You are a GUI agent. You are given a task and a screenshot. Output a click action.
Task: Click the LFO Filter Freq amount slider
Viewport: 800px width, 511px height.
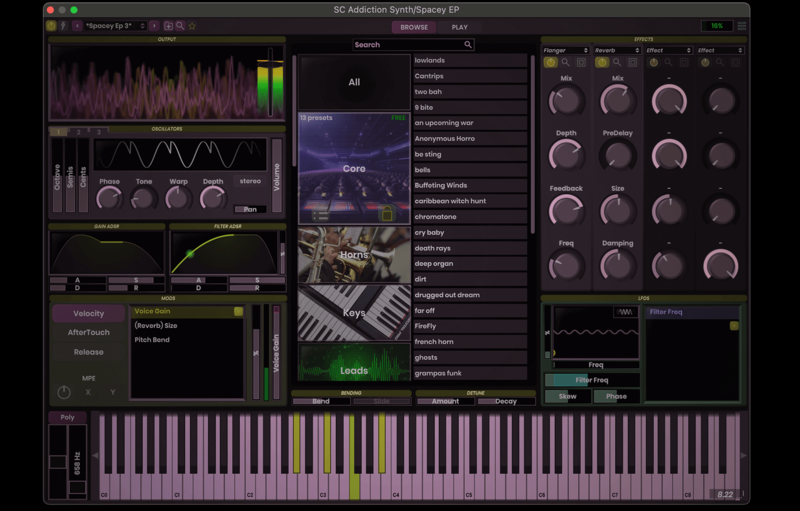pyautogui.click(x=592, y=380)
